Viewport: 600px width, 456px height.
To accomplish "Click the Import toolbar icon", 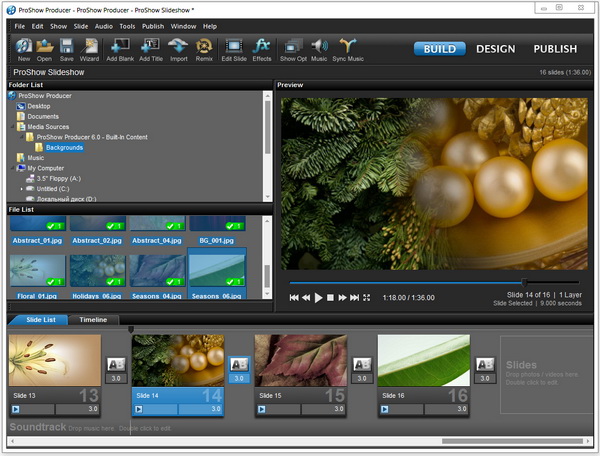I will (179, 50).
